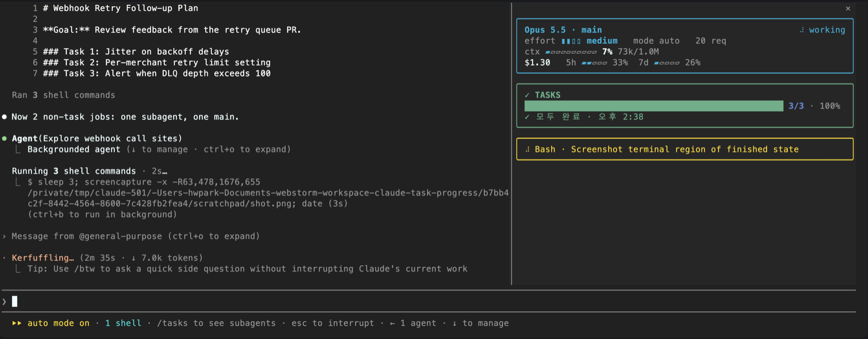868x339 pixels.
Task: Click the Bash spinner icon in yellow box
Action: (527, 149)
